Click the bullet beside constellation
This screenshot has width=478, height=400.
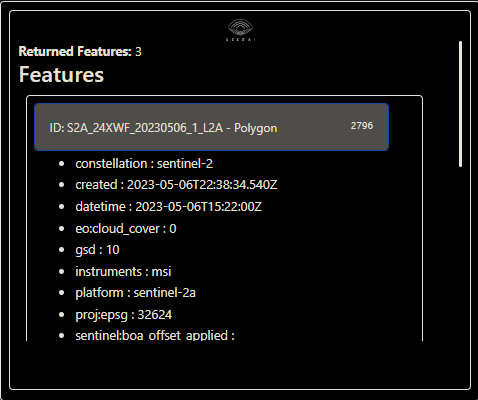[x=61, y=164]
